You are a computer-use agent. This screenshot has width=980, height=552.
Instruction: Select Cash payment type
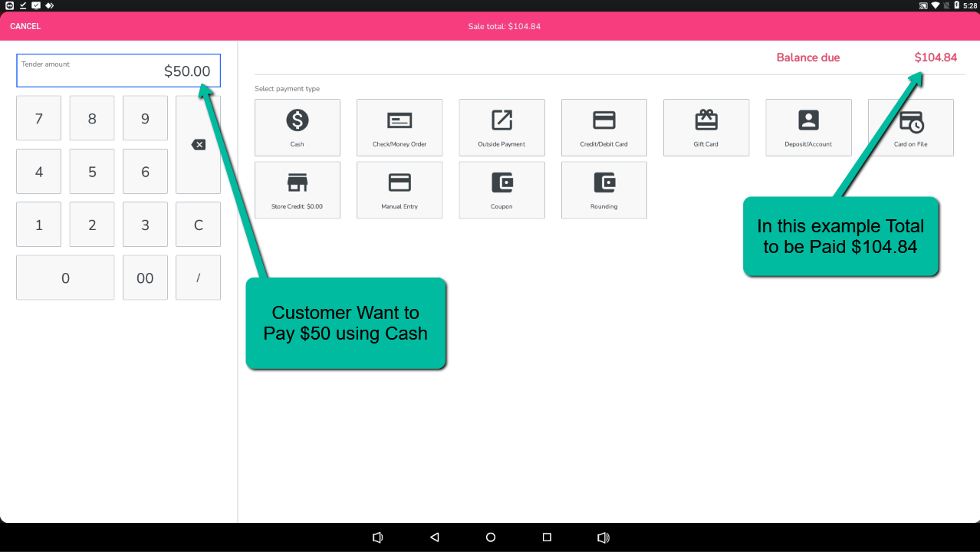pyautogui.click(x=297, y=127)
